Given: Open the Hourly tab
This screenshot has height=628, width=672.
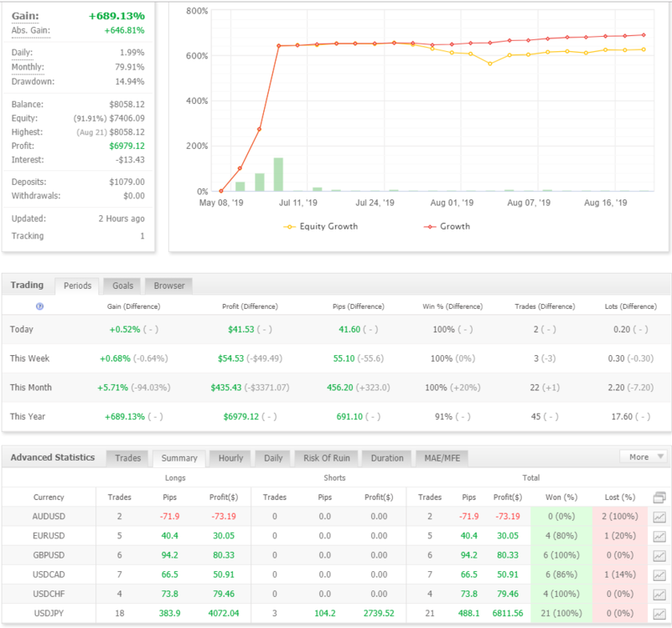Looking at the screenshot, I should click(x=230, y=458).
